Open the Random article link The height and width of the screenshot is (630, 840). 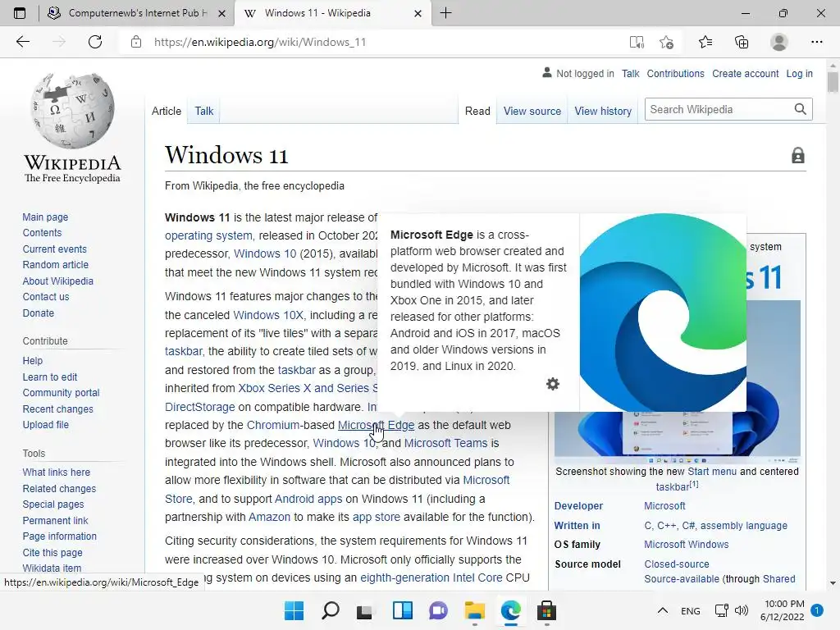pos(55,265)
